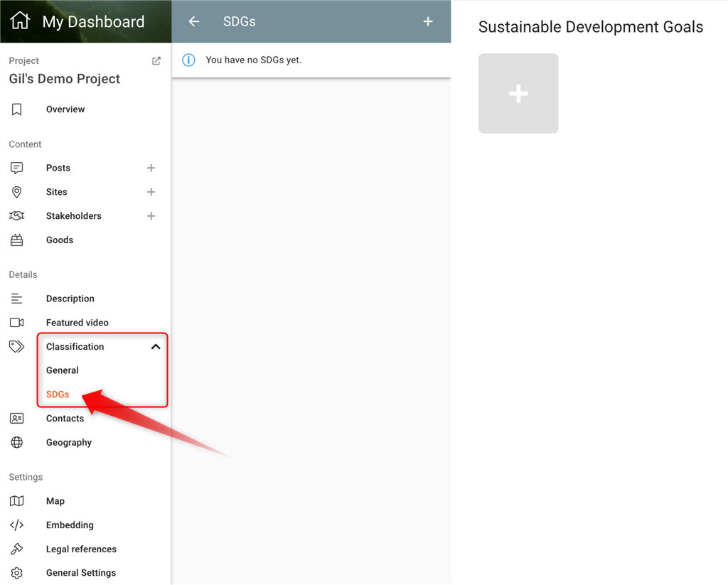Image resolution: width=728 pixels, height=585 pixels.
Task: Select General under Classification
Action: point(63,370)
